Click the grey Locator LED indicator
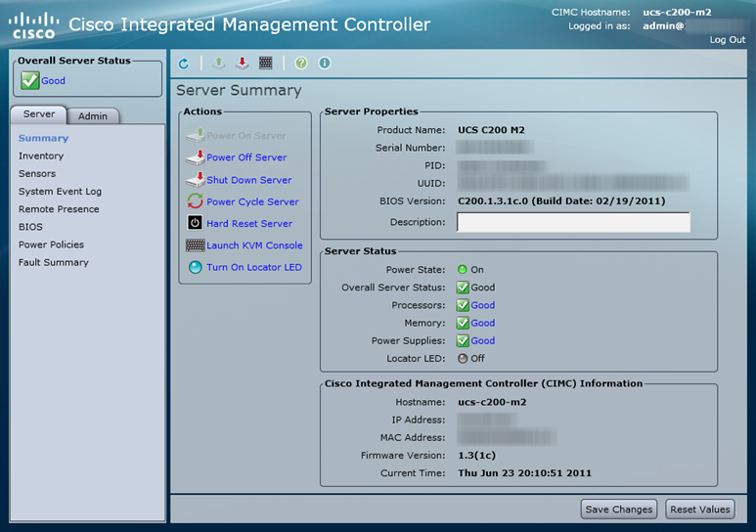756x532 pixels. tap(463, 358)
